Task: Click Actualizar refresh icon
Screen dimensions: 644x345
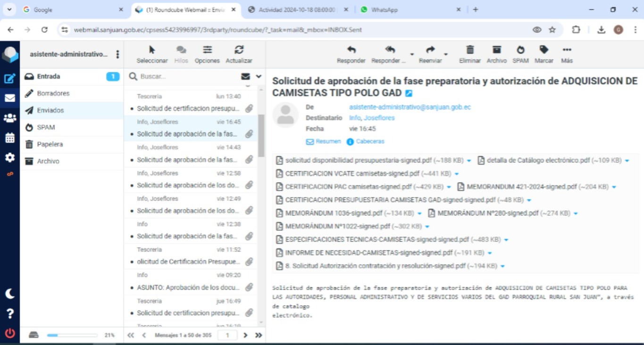Action: [239, 50]
